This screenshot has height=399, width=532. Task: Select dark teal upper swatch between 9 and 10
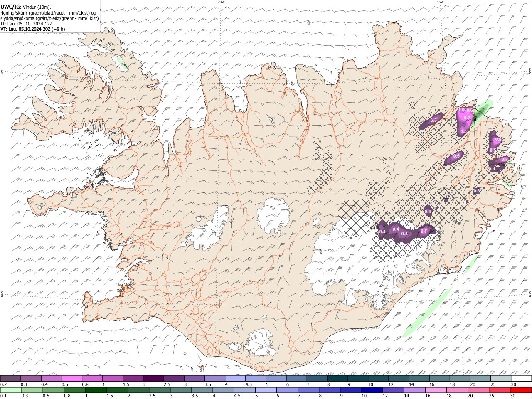click(x=357, y=378)
